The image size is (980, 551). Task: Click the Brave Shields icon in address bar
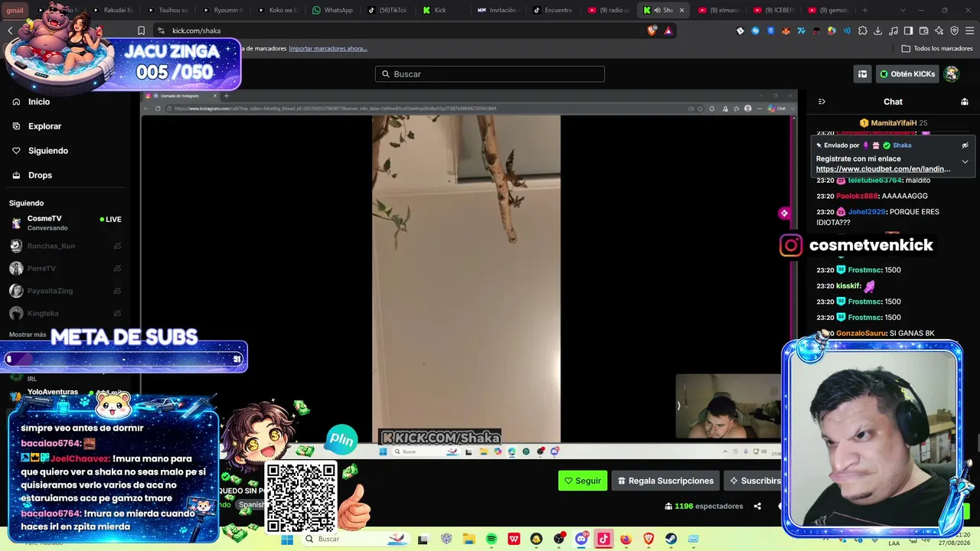(x=652, y=31)
